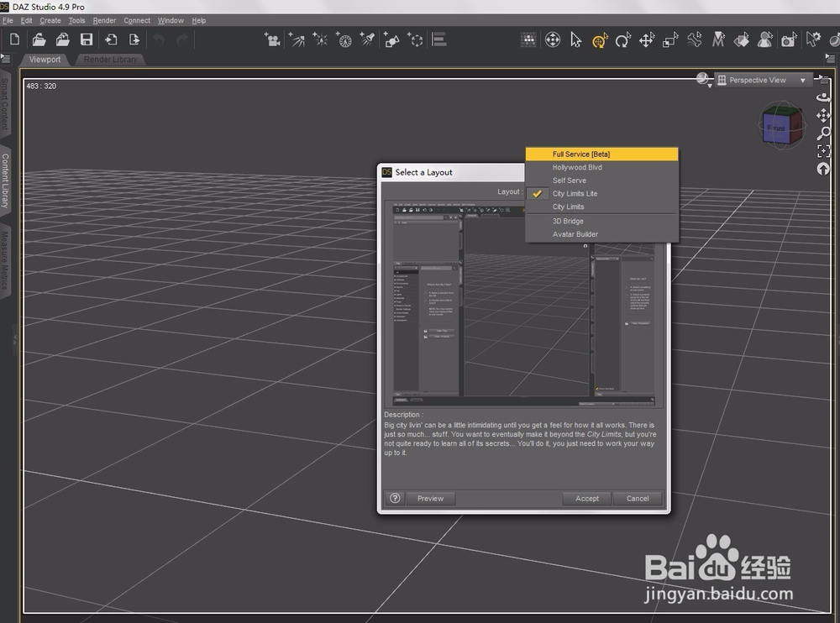Open the File menu
Screen dimensions: 840x623
point(8,20)
